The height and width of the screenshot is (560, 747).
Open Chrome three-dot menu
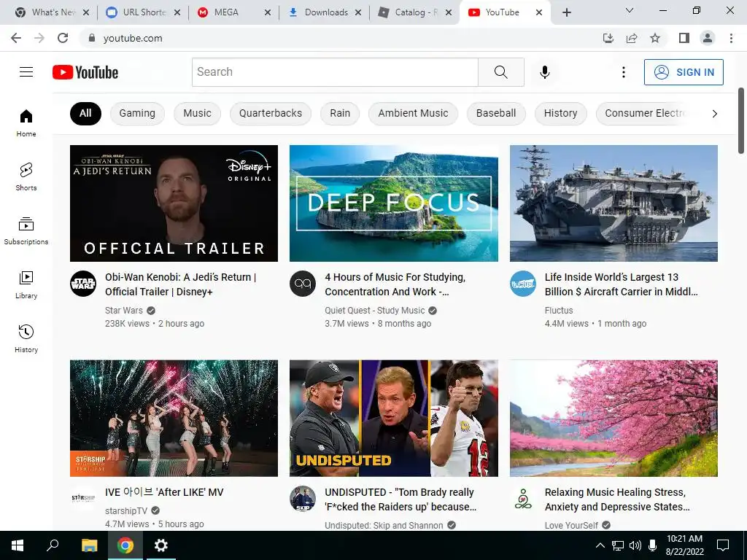coord(731,38)
